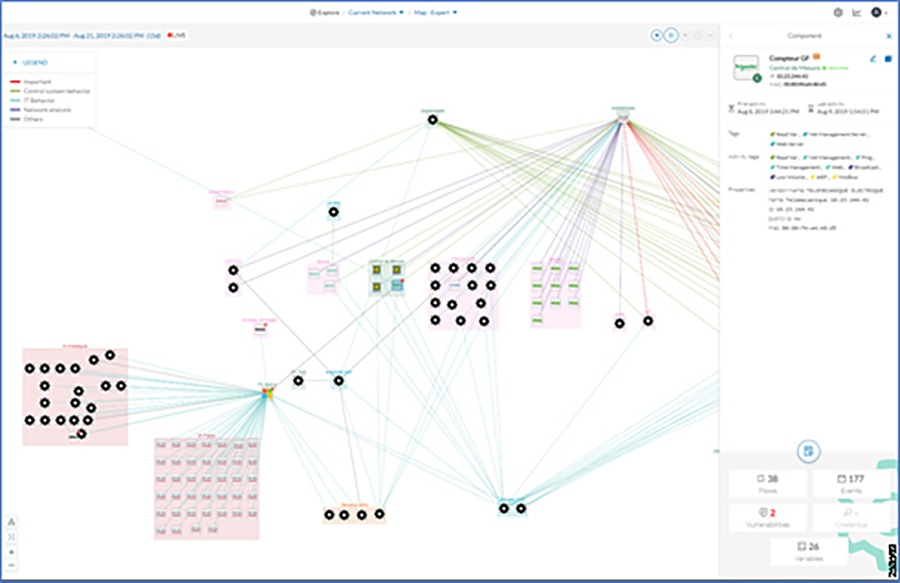The image size is (900, 583).
Task: Open the Current Network dropdown
Action: coord(376,12)
